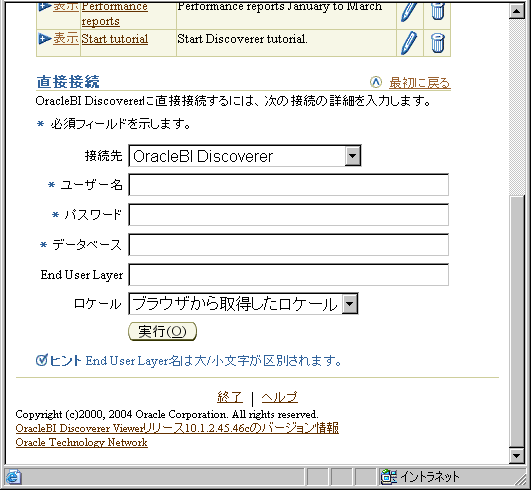This screenshot has width=531, height=490.
Task: Click the イントラネット zone icon in status bar
Action: (388, 477)
